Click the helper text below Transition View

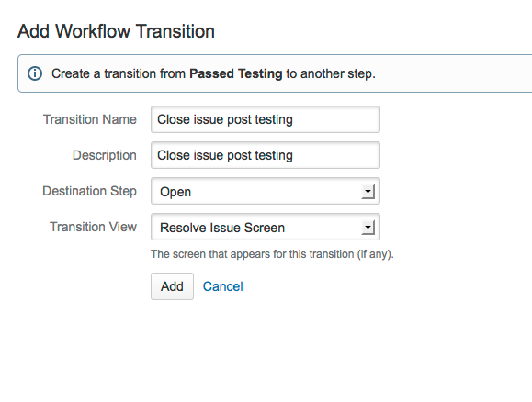272,254
